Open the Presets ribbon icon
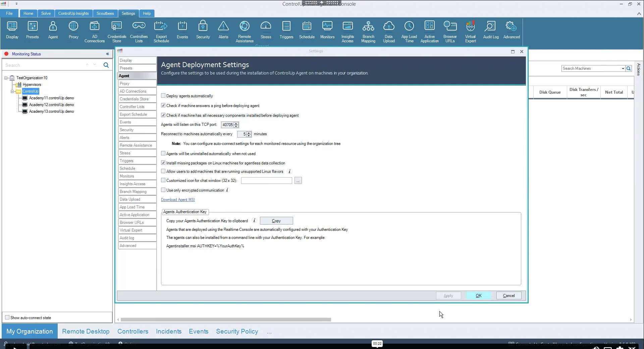 point(33,30)
